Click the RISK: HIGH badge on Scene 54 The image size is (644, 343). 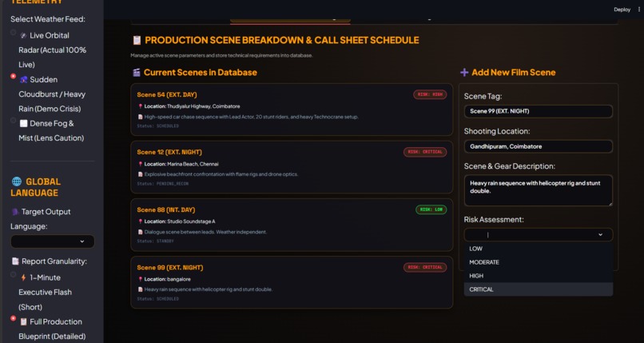coord(430,94)
